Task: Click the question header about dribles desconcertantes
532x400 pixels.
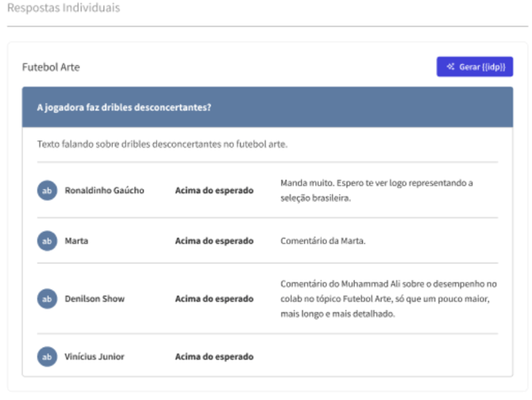Action: 124,107
